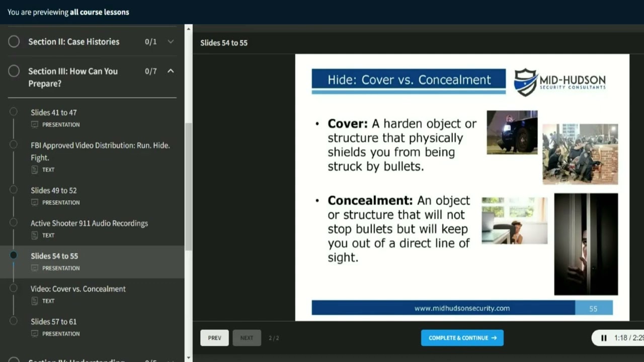Open FBI Approved Video Distribution lesson
The height and width of the screenshot is (362, 644).
tap(100, 151)
